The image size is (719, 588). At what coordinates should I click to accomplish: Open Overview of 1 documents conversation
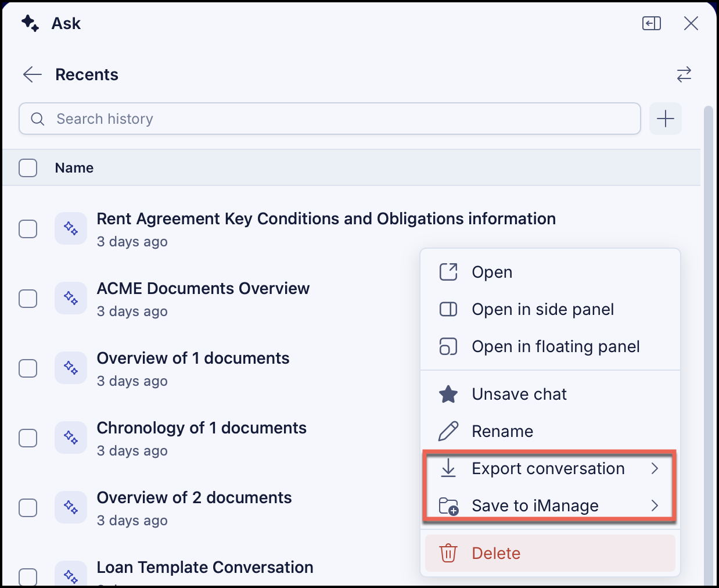[193, 358]
